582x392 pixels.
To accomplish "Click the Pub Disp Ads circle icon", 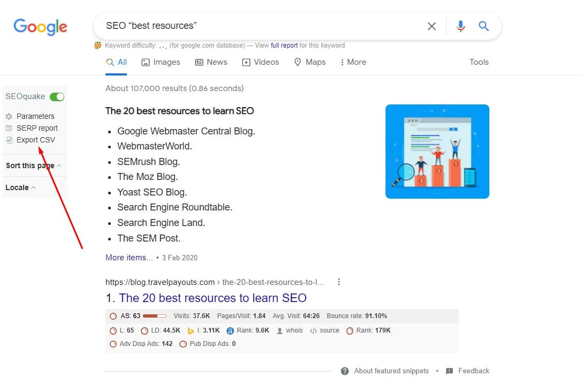I will (x=183, y=344).
